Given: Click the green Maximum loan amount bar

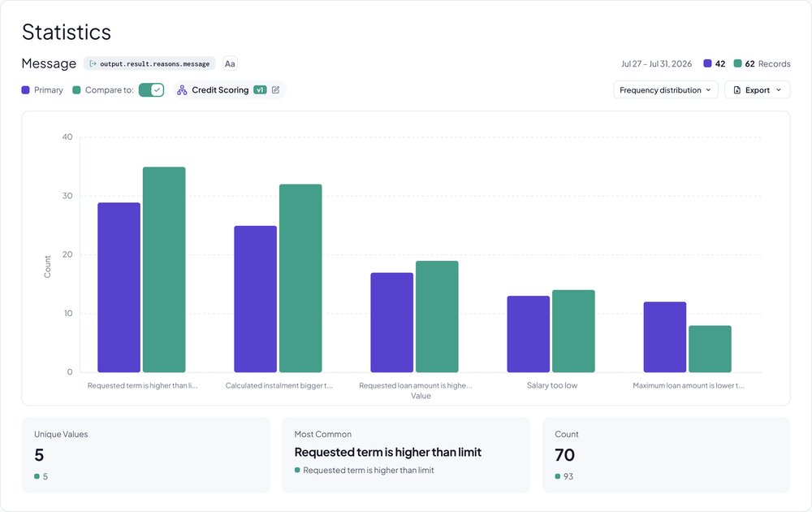Looking at the screenshot, I should (710, 349).
